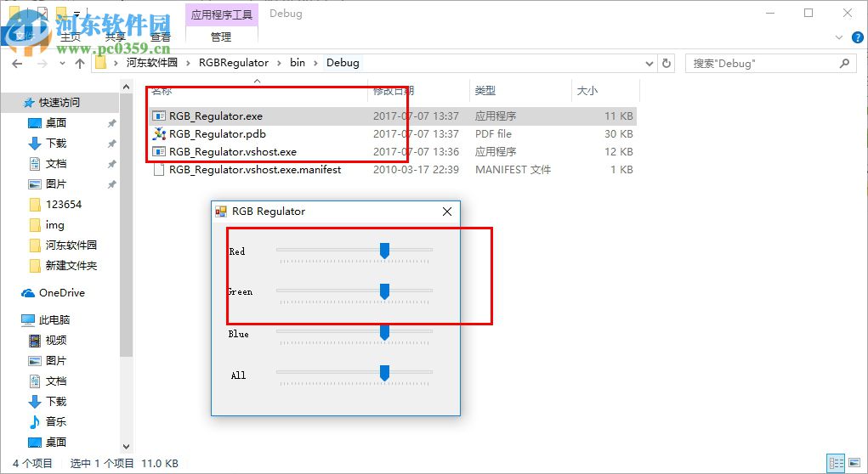Screen dimensions: 868x474
Task: Click the Red slider thumb
Action: click(384, 251)
